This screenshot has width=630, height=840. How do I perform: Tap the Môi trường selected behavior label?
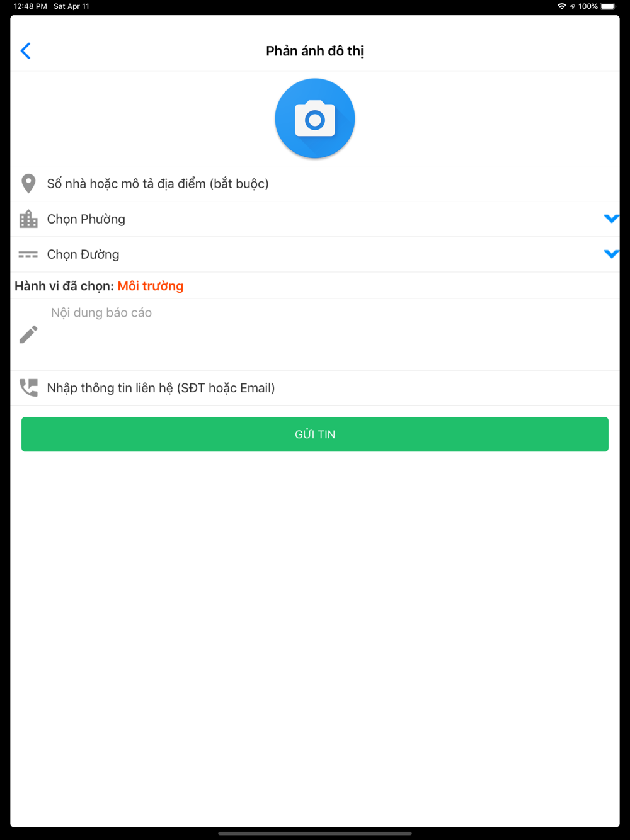tap(151, 286)
